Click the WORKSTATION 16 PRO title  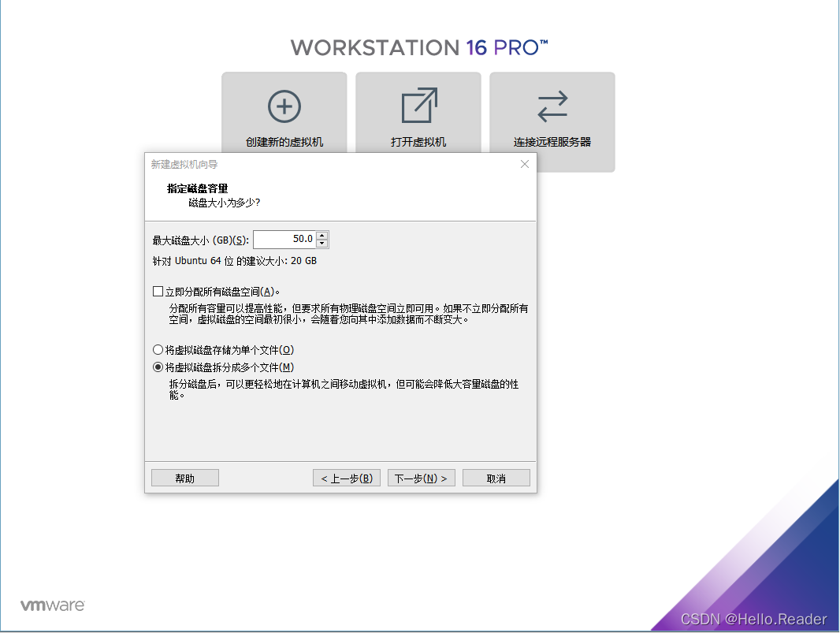coord(419,48)
